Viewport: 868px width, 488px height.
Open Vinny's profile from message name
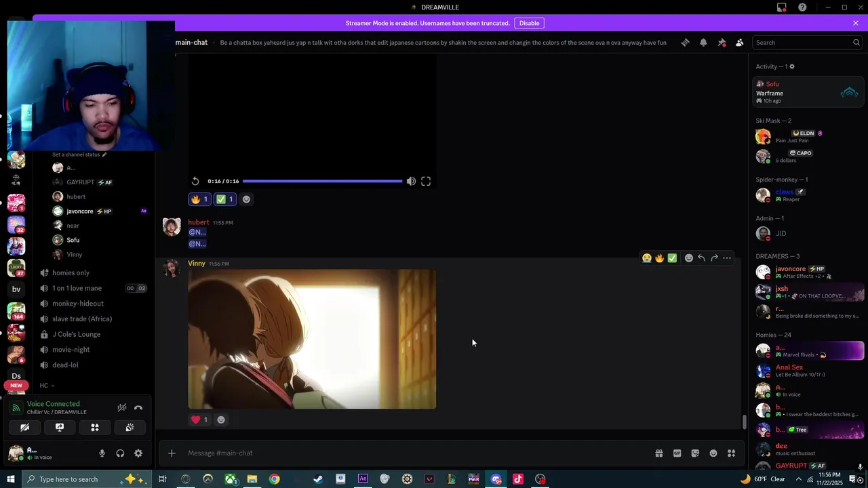click(197, 263)
